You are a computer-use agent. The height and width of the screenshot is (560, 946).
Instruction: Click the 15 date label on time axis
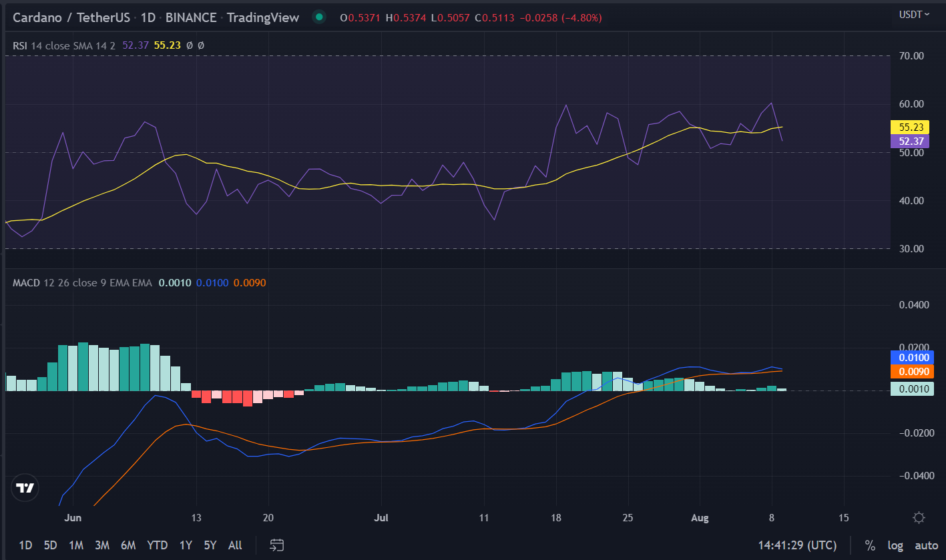pos(844,517)
